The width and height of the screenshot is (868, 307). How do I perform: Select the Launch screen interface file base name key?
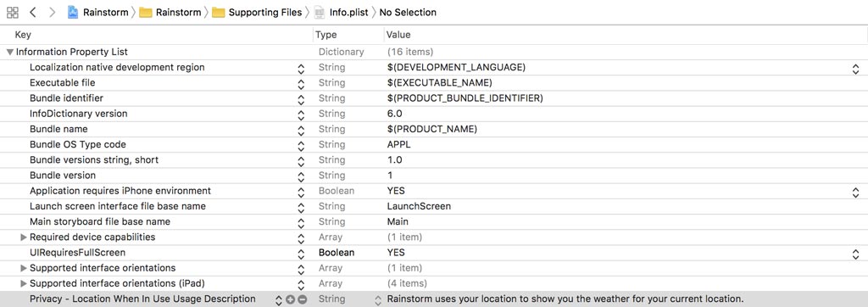118,206
